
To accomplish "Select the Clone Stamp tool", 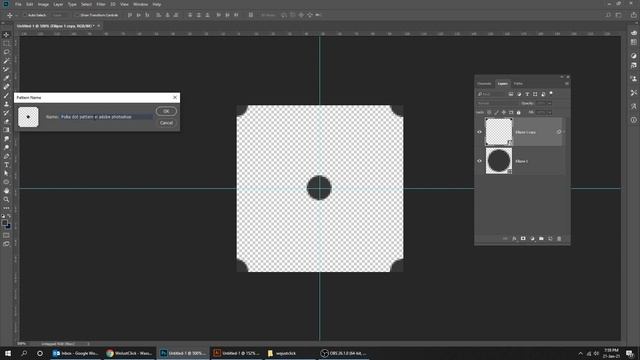I will (x=6, y=104).
